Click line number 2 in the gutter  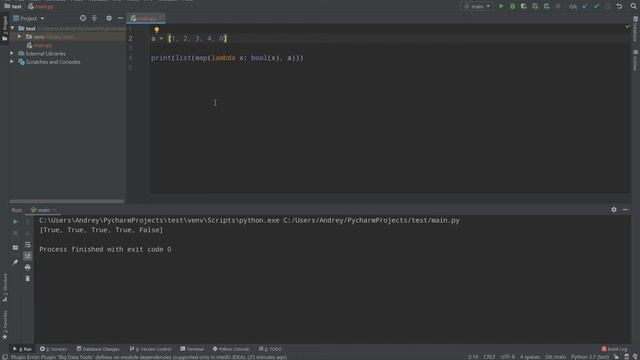[x=130, y=38]
